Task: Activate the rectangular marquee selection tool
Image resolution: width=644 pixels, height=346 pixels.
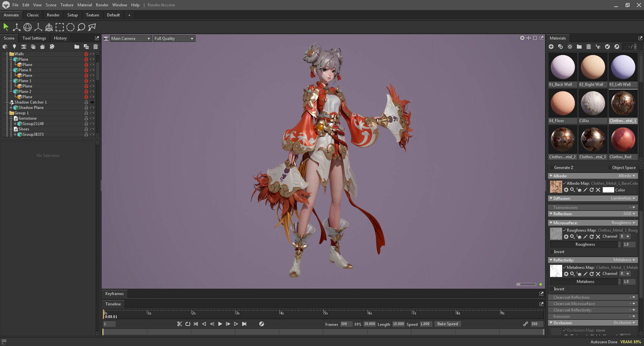Action: [x=60, y=27]
